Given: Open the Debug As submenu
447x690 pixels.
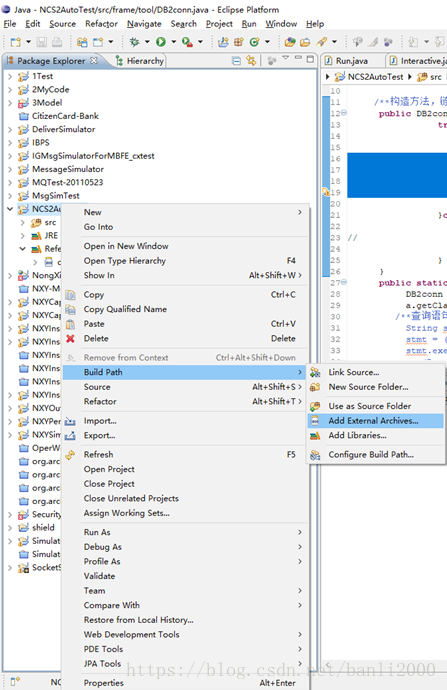Looking at the screenshot, I should click(185, 547).
